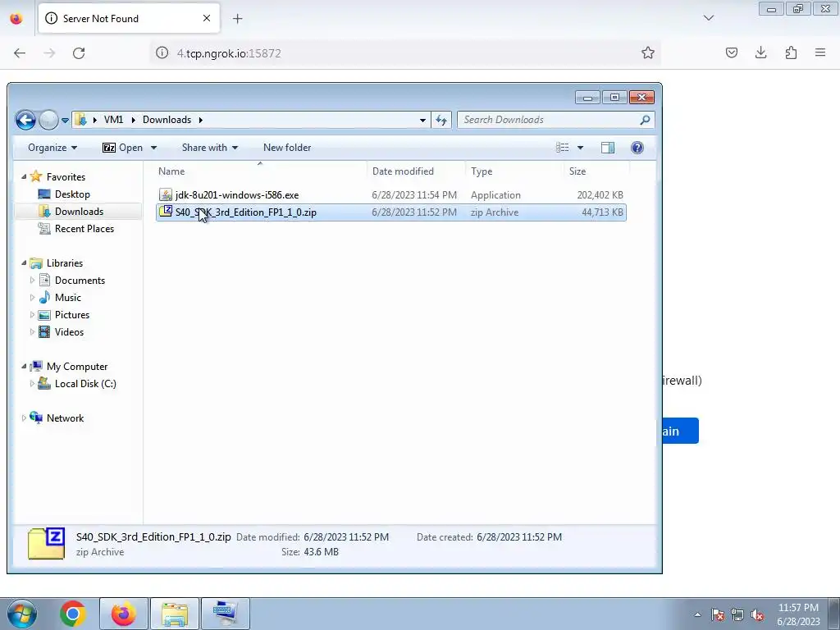Open a new Firefox tab
The width and height of the screenshot is (840, 630).
point(237,19)
